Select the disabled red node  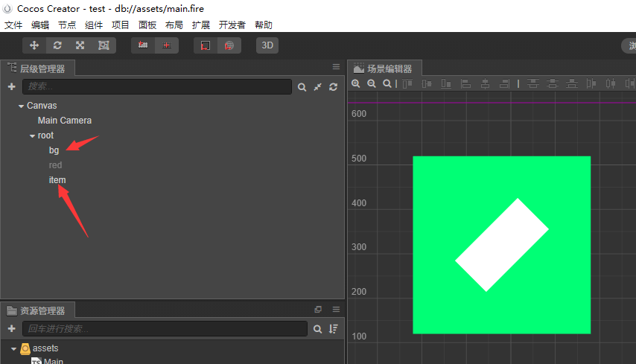tap(55, 165)
